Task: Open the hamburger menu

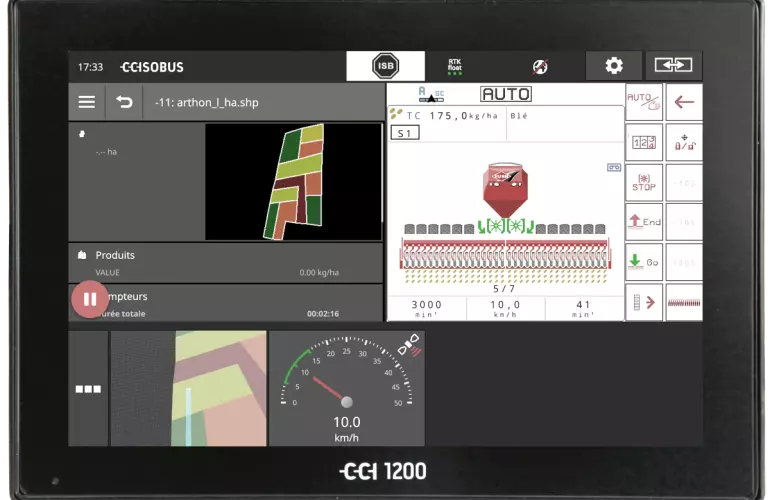Action: pos(87,102)
